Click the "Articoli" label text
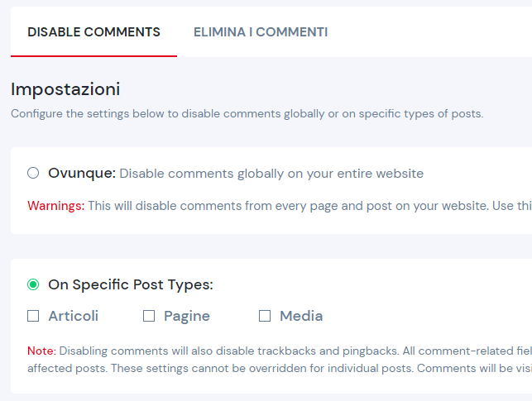This screenshot has width=532, height=401. point(74,316)
